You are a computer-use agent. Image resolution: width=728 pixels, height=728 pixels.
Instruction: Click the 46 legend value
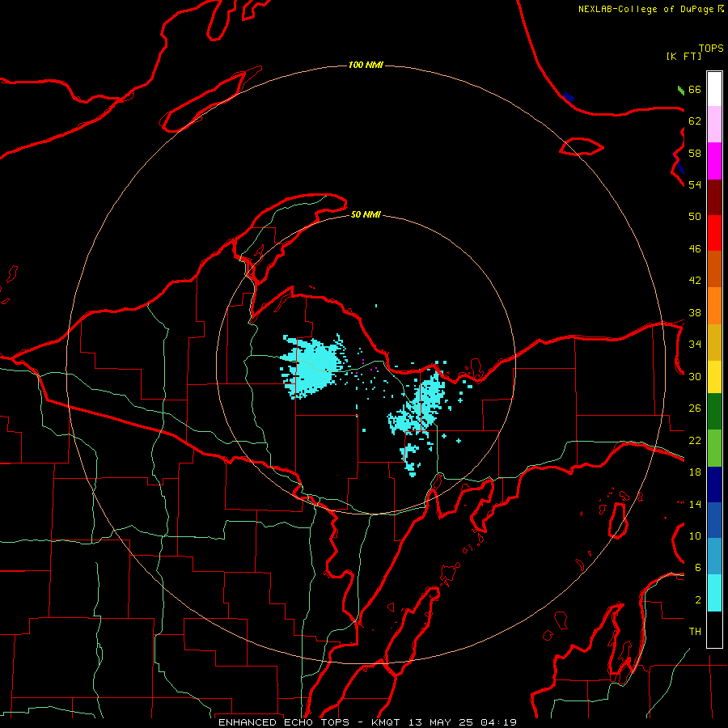pos(695,249)
